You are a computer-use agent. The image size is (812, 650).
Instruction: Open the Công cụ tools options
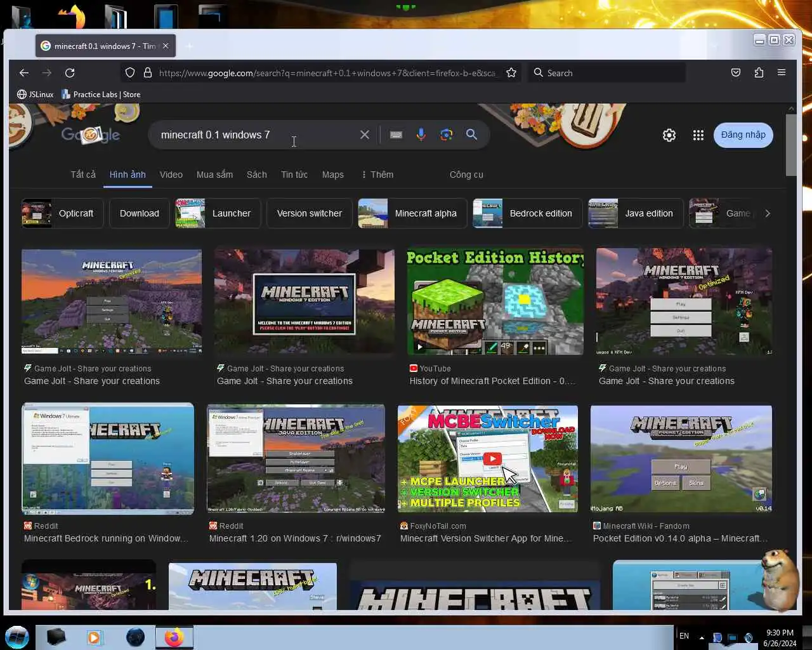tap(466, 175)
